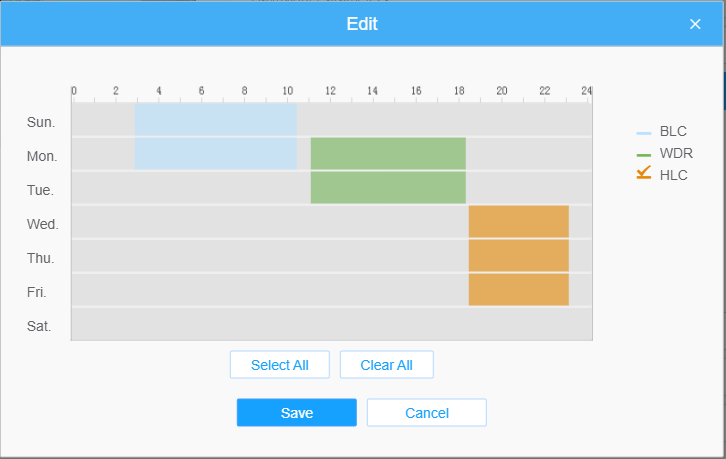This screenshot has width=726, height=459.
Task: Click the Sat. day label
Action: pos(40,326)
